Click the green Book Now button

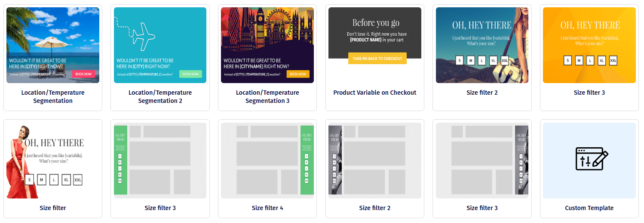pos(190,74)
